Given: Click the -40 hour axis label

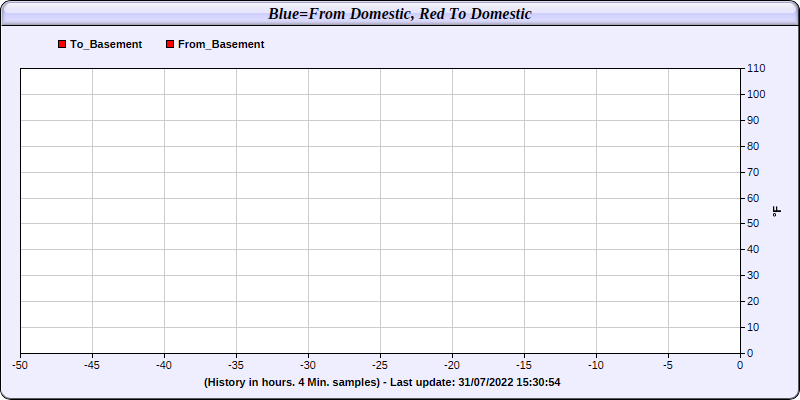Looking at the screenshot, I should click(164, 365).
